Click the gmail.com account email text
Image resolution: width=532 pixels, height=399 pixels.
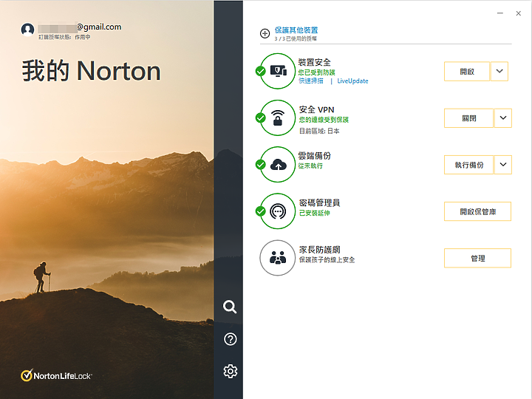click(99, 27)
